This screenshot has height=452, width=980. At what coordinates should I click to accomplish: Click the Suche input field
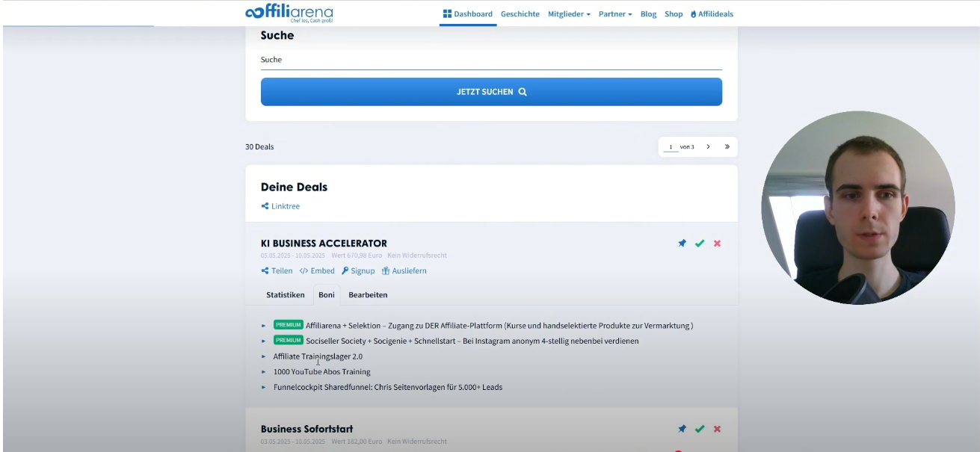coord(491,60)
